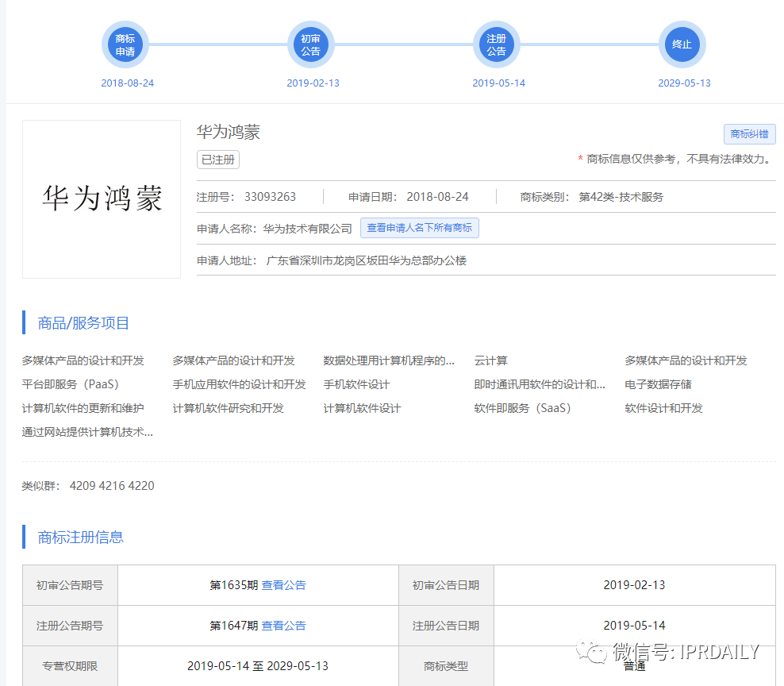Open the 华为鸿蒙 trademark image thumbnail
The height and width of the screenshot is (686, 784).
[x=102, y=199]
